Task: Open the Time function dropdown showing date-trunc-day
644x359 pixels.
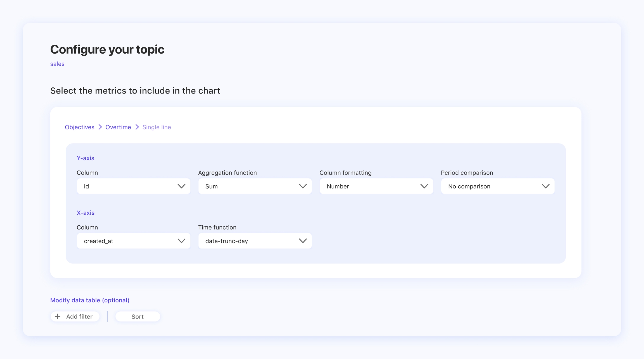Action: coord(255,241)
